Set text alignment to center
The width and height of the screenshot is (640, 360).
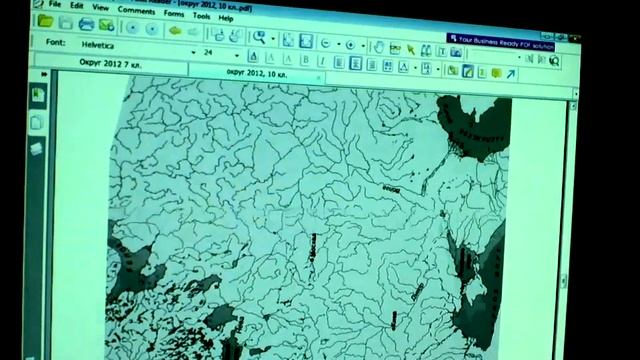356,64
